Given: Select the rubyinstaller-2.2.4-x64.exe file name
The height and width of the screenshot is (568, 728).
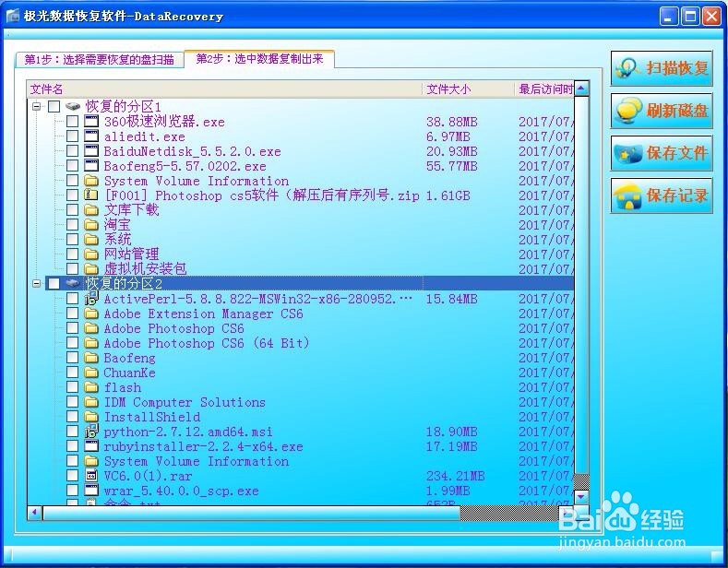Looking at the screenshot, I should (203, 446).
